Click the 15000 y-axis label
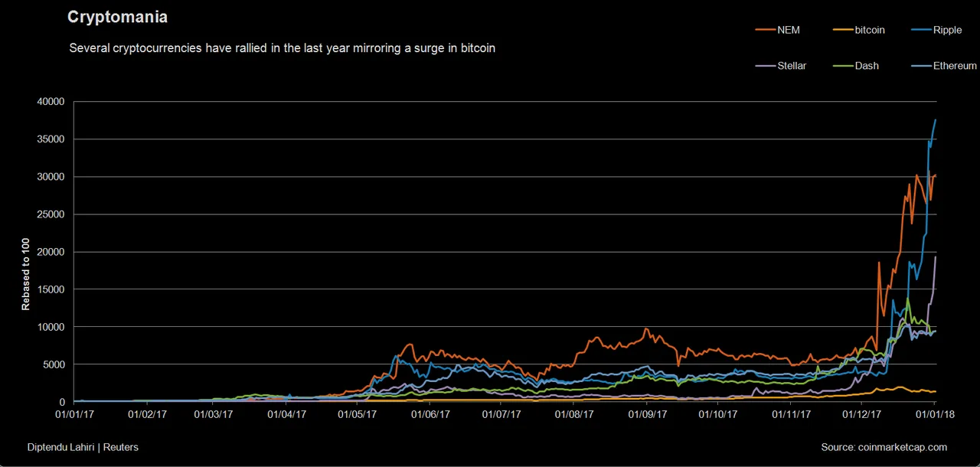 (x=51, y=289)
